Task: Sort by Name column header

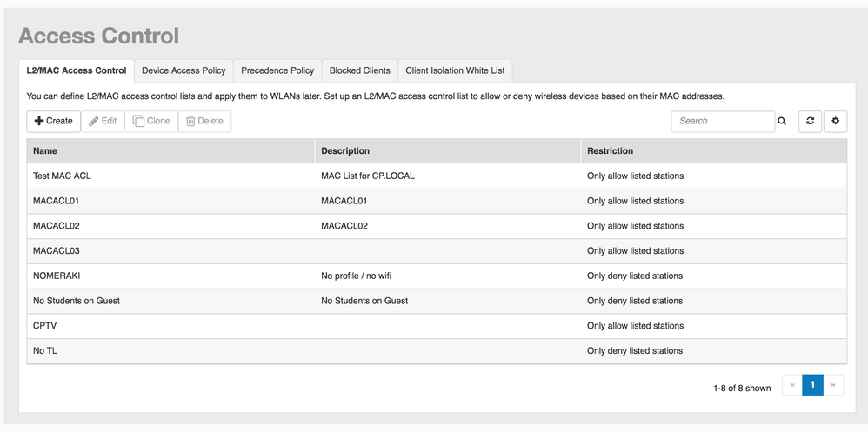Action: tap(45, 151)
